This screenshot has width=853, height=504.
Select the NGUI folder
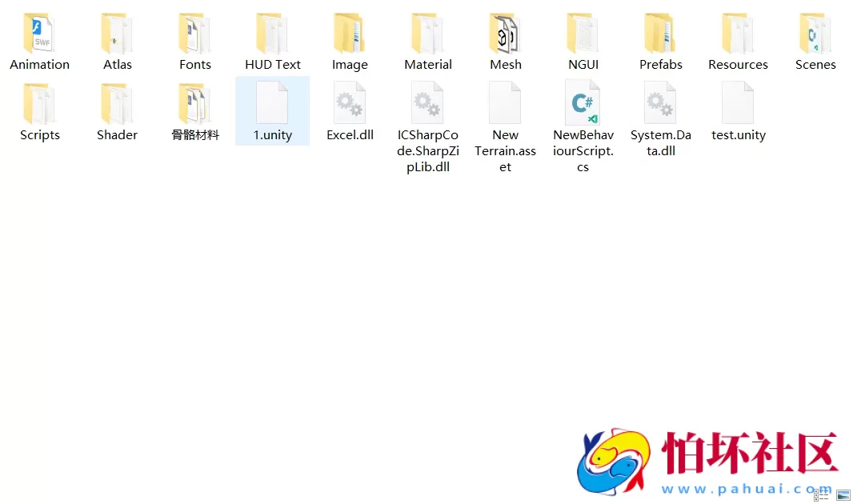pyautogui.click(x=583, y=35)
